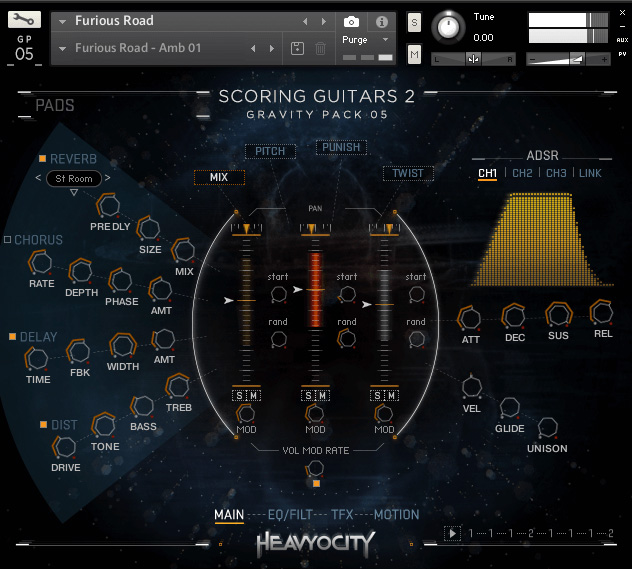This screenshot has width=632, height=569.
Task: Click the TREB knob
Action: pyautogui.click(x=178, y=386)
